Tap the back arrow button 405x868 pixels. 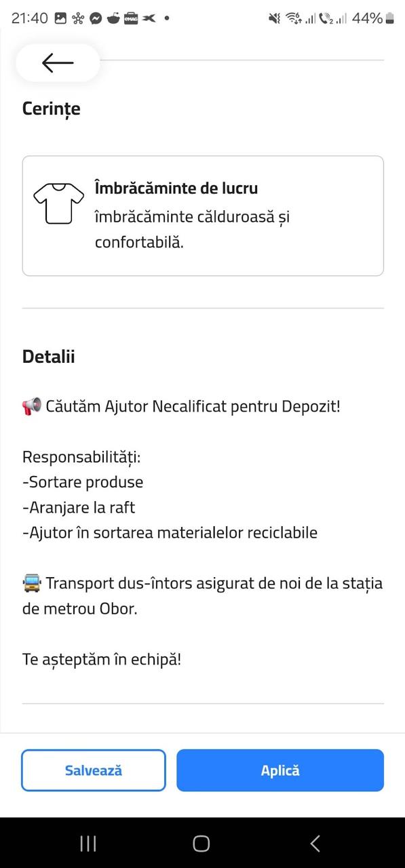[x=58, y=63]
